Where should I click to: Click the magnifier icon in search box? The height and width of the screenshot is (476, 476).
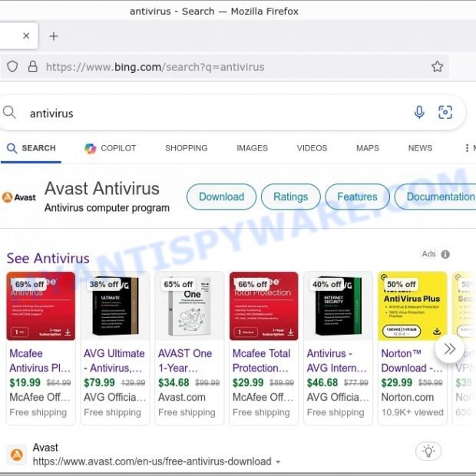(x=9, y=112)
